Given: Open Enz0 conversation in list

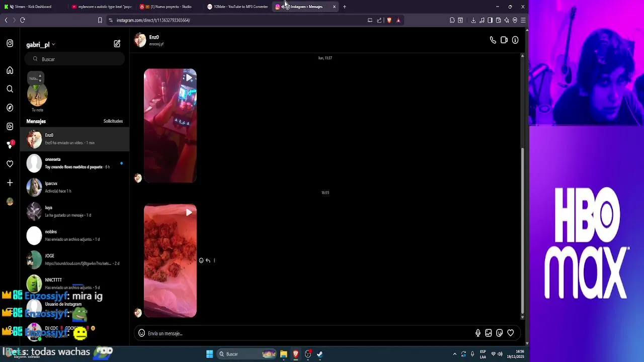Looking at the screenshot, I should 74,139.
